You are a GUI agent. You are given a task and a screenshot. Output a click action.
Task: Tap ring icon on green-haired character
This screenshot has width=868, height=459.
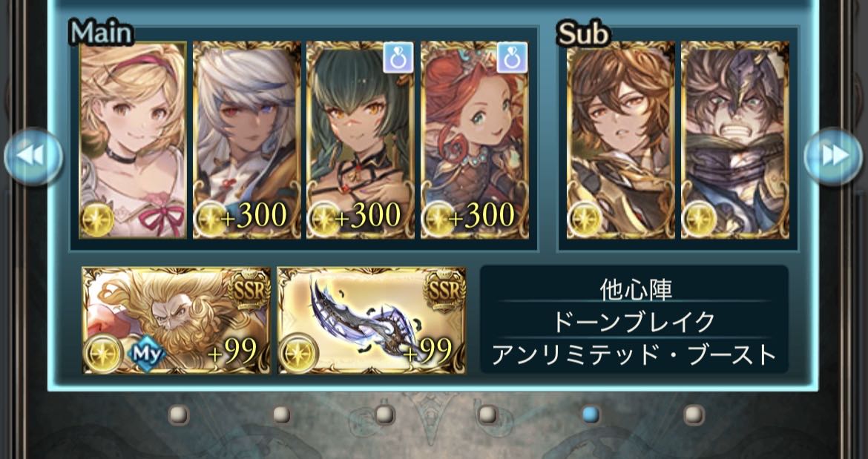[x=398, y=58]
